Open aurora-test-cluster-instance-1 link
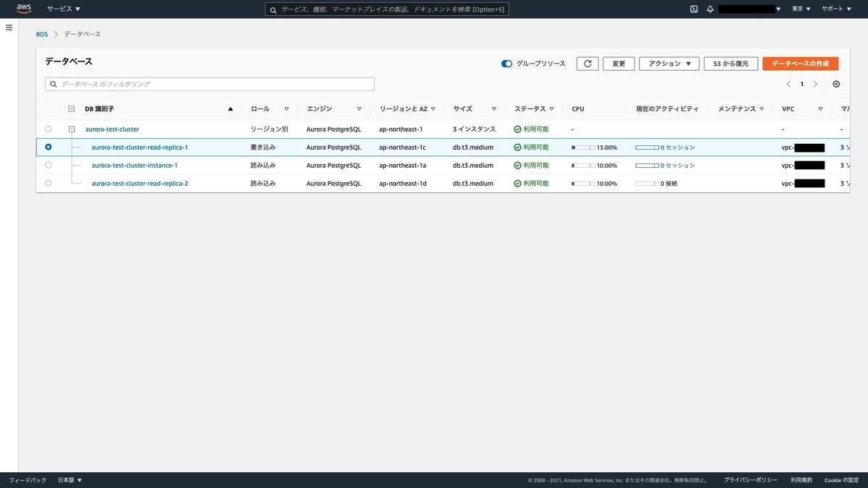 pyautogui.click(x=134, y=166)
